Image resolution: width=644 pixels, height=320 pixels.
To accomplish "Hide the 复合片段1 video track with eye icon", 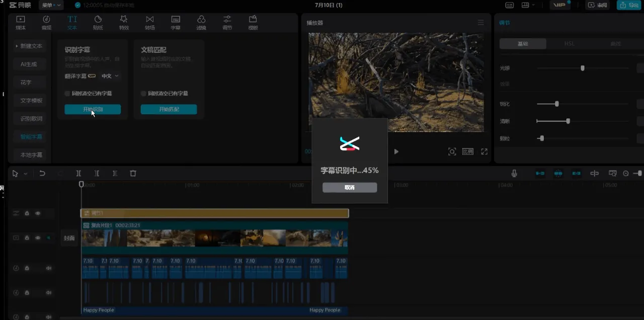I will [38, 237].
